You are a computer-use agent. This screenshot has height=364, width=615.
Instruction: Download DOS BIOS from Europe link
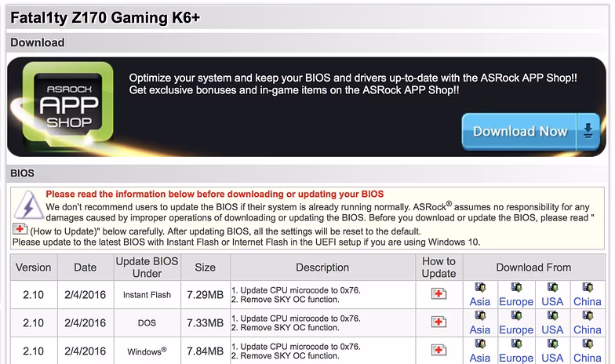[x=516, y=329]
